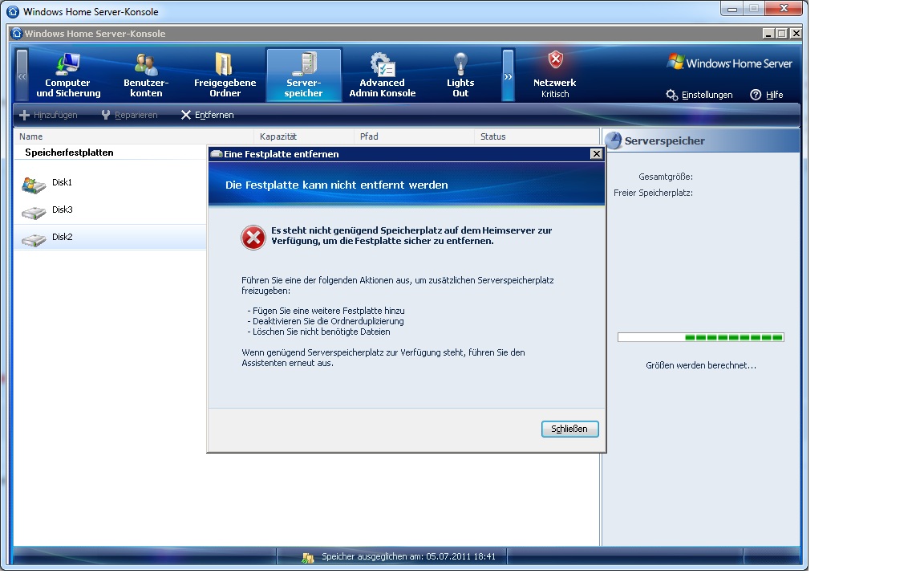The height and width of the screenshot is (578, 924).
Task: Sort by the Status column header
Action: [x=537, y=136]
